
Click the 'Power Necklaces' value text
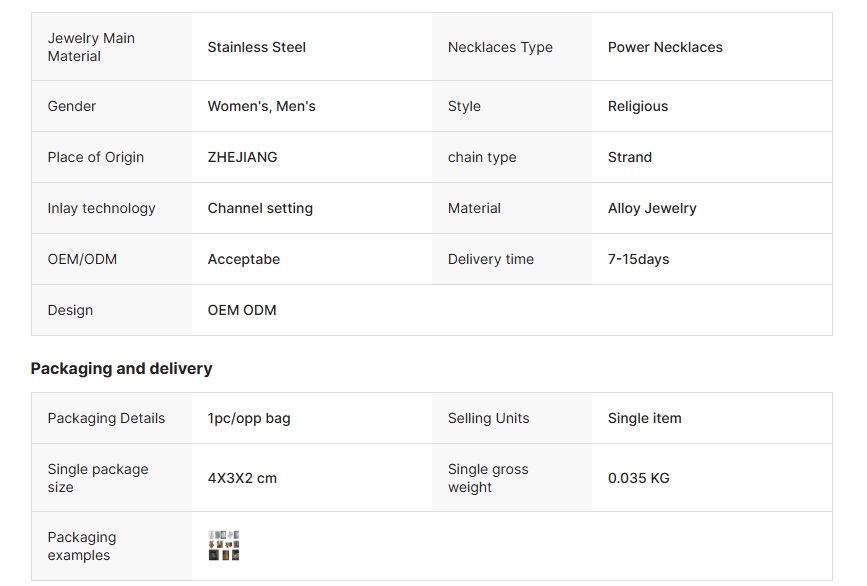point(665,47)
